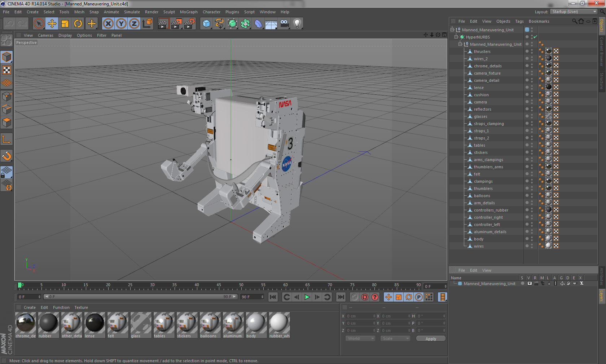Open spline tools icon
Viewport: 606px width, 364px height.
point(219,24)
